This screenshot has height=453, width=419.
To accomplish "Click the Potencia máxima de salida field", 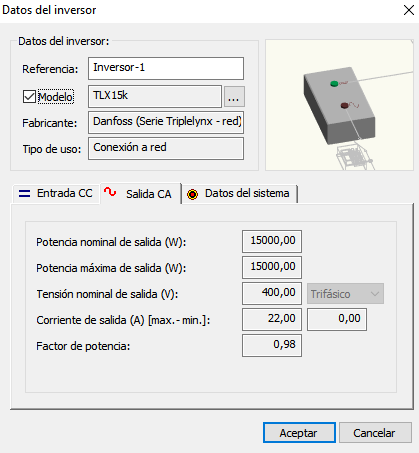I will click(x=272, y=267).
